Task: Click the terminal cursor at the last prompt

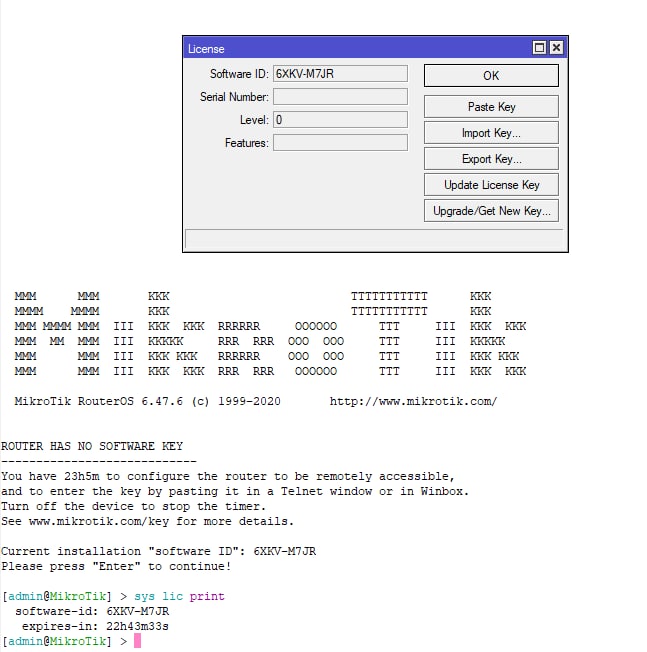Action: pos(137,641)
